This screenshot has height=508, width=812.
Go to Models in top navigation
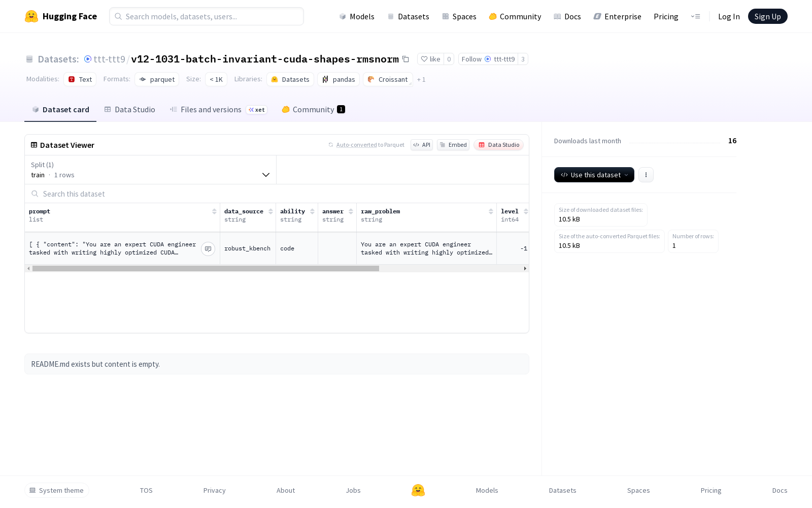pos(357,16)
